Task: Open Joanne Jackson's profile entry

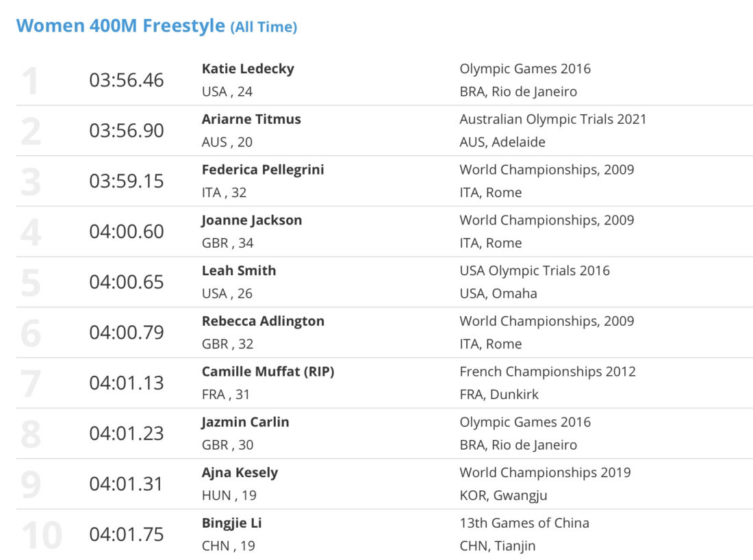Action: [x=252, y=220]
